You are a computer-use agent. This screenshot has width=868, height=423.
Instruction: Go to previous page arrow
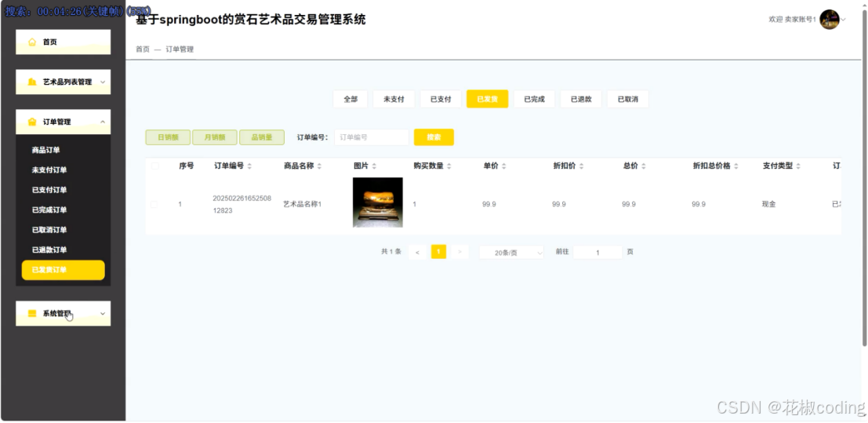417,252
